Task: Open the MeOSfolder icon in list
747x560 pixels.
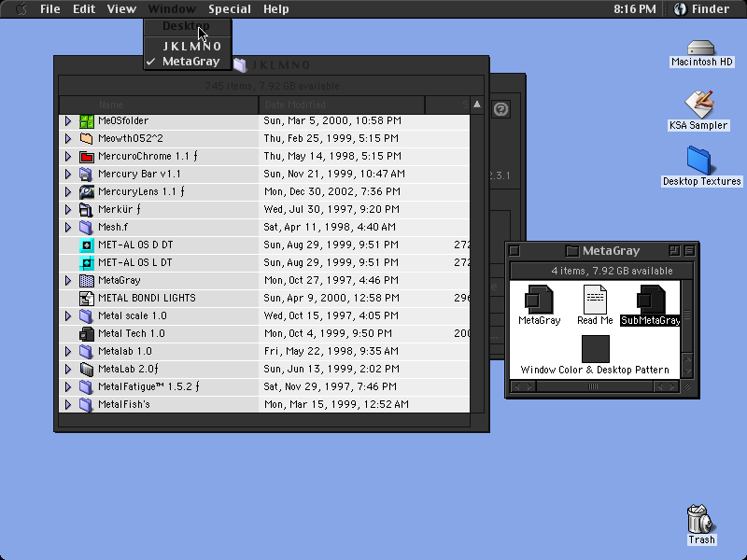Action: click(86, 121)
